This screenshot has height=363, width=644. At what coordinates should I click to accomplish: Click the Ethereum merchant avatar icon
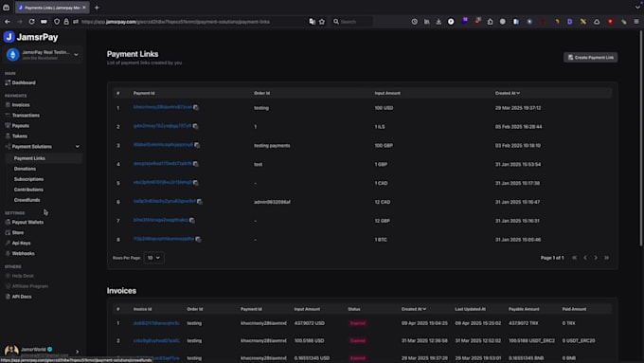click(13, 54)
